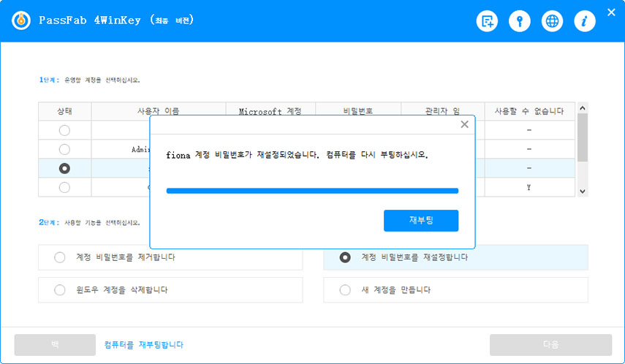Select 계정 비밀번호를 재설정합니다 option
The width and height of the screenshot is (625, 364).
pyautogui.click(x=455, y=257)
